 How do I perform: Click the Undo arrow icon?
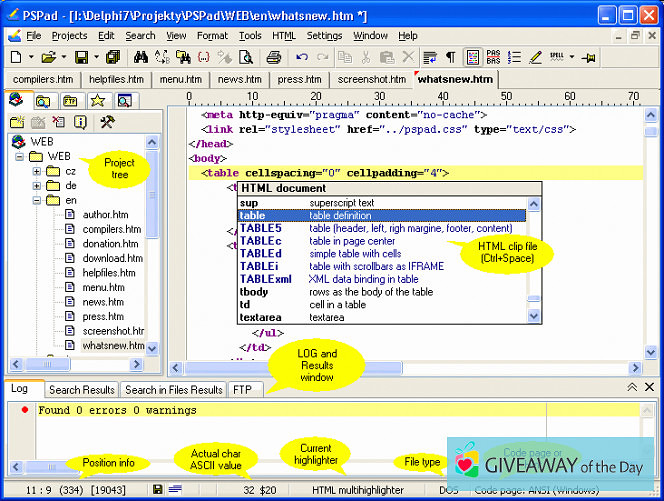point(302,57)
